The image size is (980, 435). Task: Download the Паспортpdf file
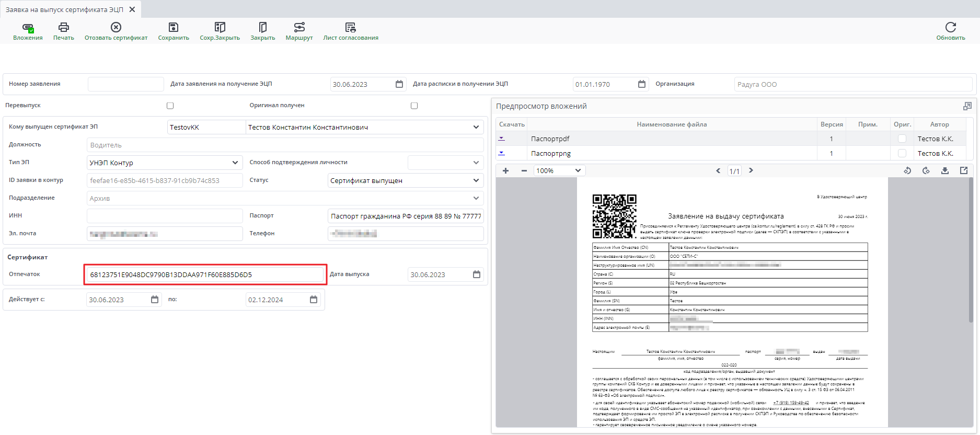click(501, 139)
